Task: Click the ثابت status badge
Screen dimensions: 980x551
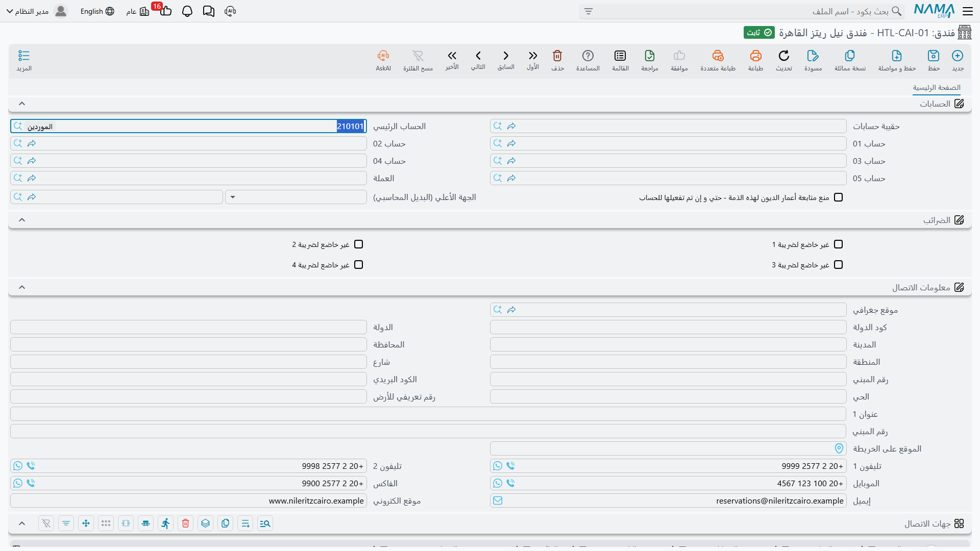Action: pyautogui.click(x=759, y=33)
